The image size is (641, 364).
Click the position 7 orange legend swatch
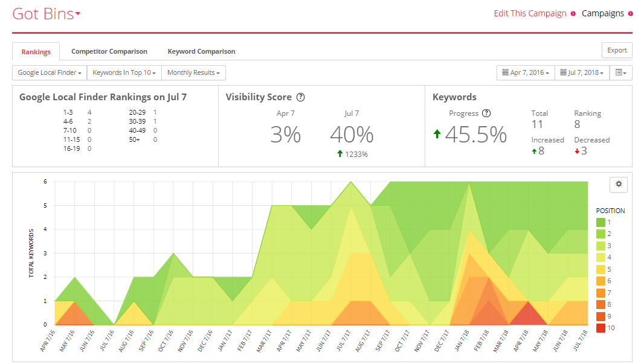[601, 293]
